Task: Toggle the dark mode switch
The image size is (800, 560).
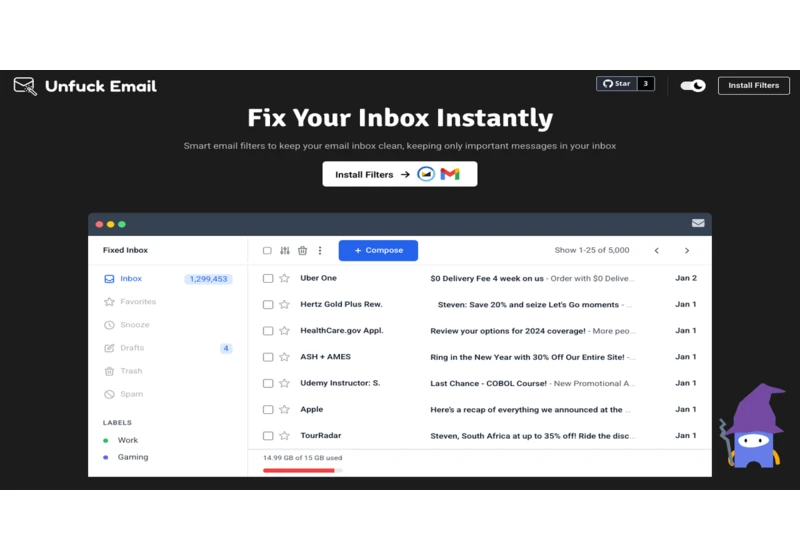Action: click(x=693, y=86)
